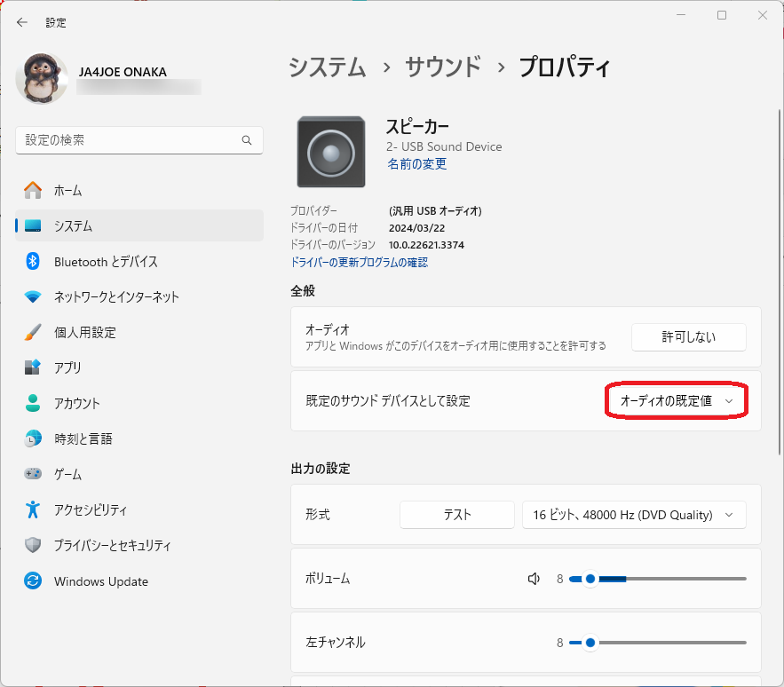Viewport: 784px width, 687px height.
Task: Open the 名前の変更 link
Action: coord(417,164)
